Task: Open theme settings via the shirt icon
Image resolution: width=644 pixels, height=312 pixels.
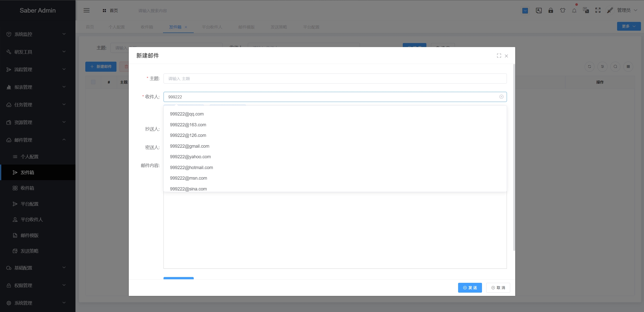Action: click(x=562, y=10)
